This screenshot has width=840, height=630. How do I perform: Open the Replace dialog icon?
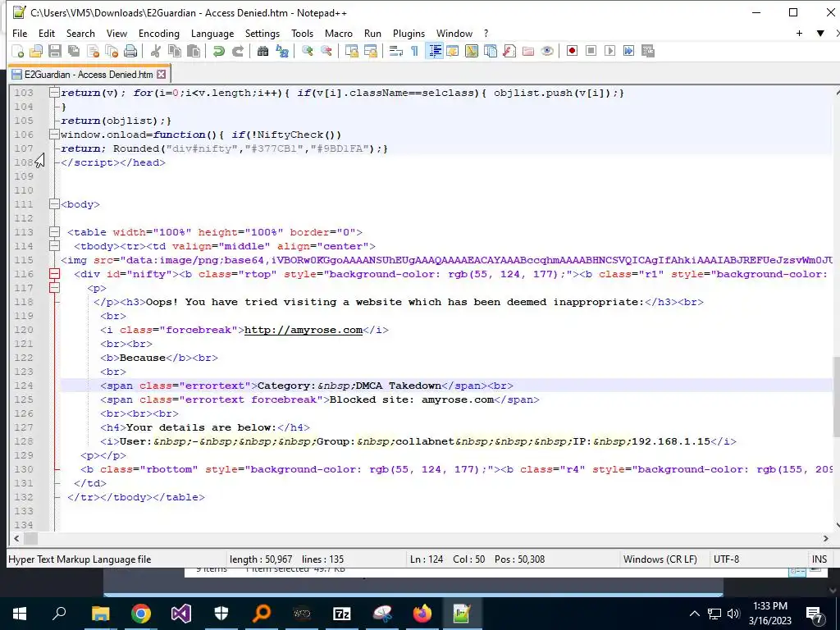coord(282,51)
